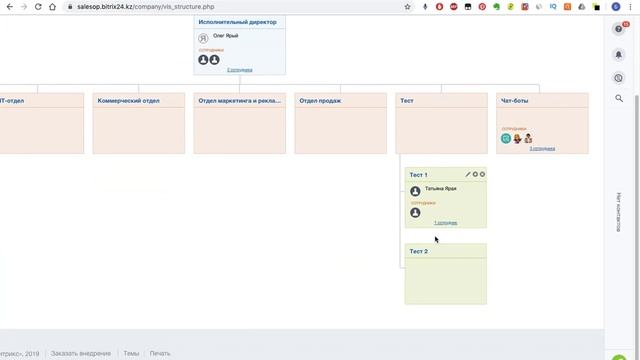The image size is (640, 360).
Task: Click the employee avatar under сотрудники in Тест 1
Action: (x=415, y=213)
